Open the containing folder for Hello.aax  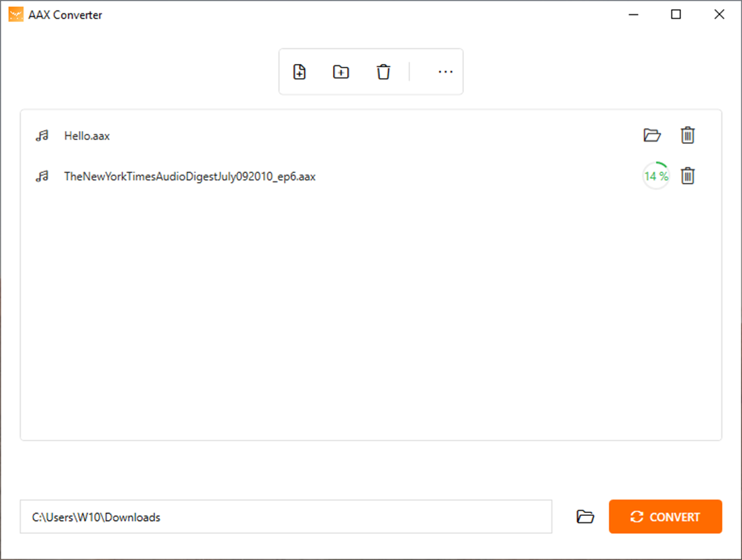click(652, 135)
